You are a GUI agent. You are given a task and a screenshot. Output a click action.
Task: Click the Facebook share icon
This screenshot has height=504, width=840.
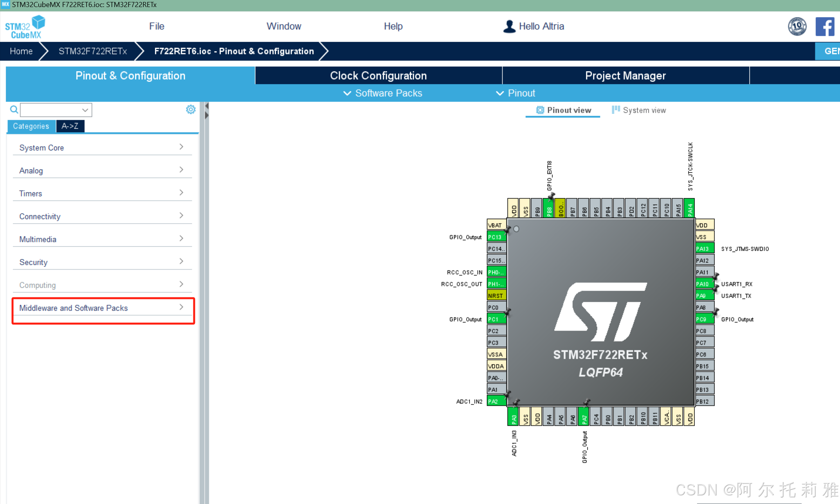click(x=825, y=26)
